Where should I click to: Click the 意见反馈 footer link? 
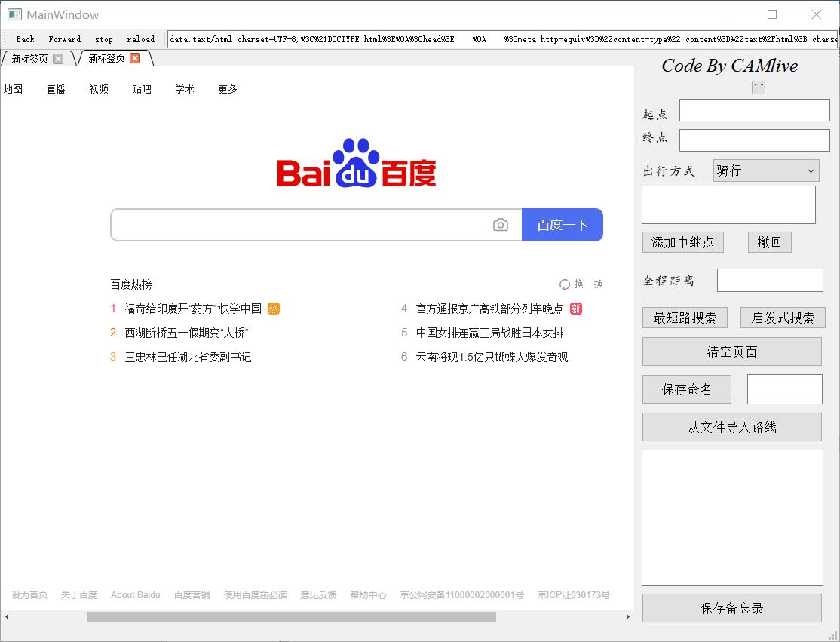point(318,594)
